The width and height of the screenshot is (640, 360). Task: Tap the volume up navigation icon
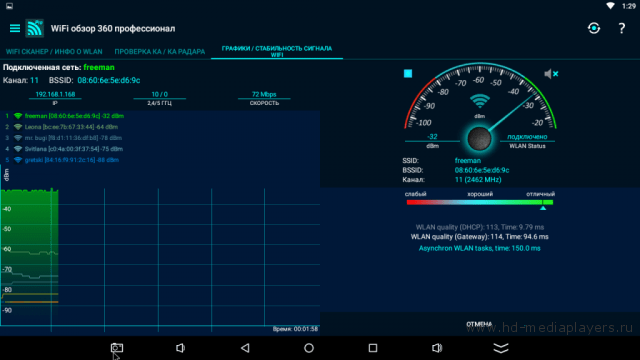[x=437, y=348]
